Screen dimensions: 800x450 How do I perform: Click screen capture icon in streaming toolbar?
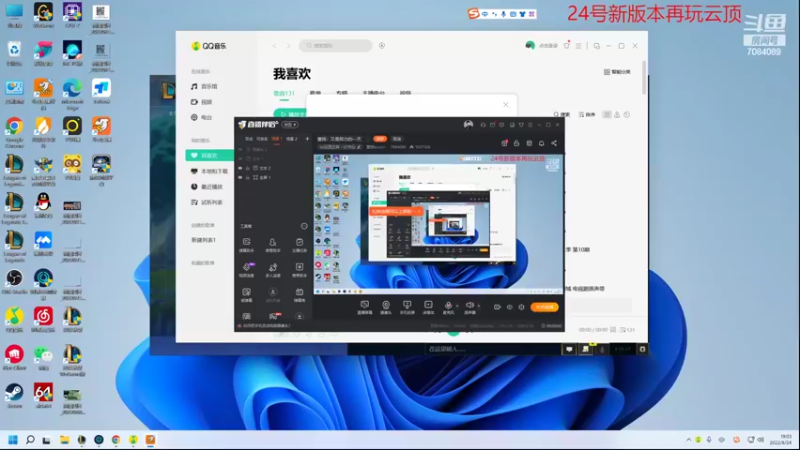(364, 307)
